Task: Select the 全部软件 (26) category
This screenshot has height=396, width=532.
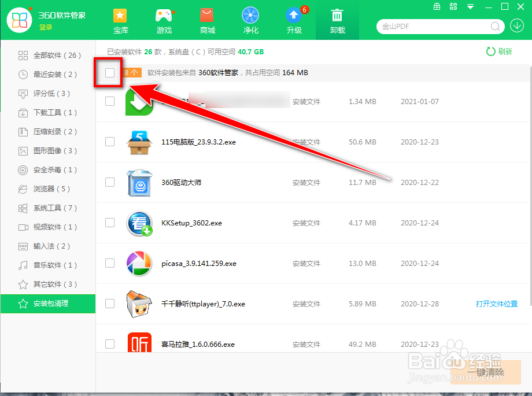Action: point(49,55)
